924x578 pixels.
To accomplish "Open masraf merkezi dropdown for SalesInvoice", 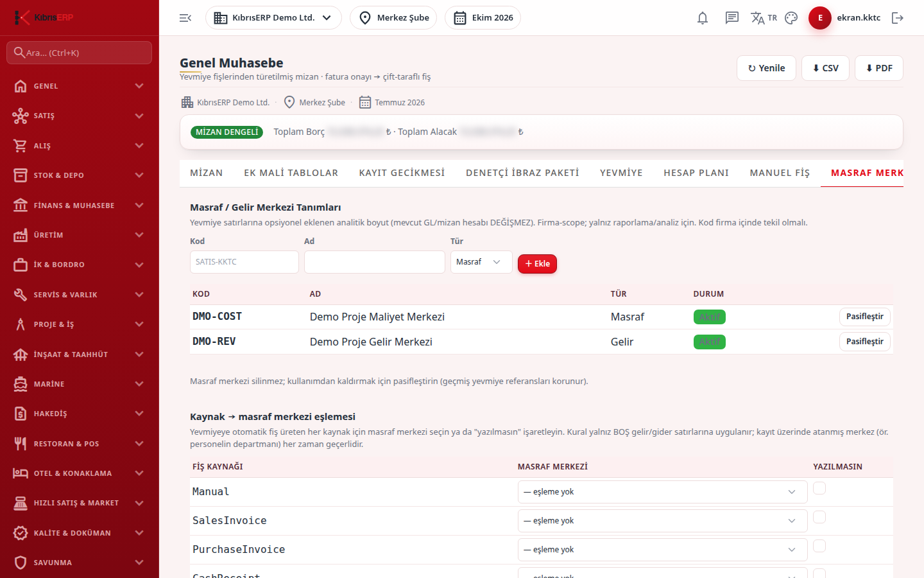I will point(662,521).
